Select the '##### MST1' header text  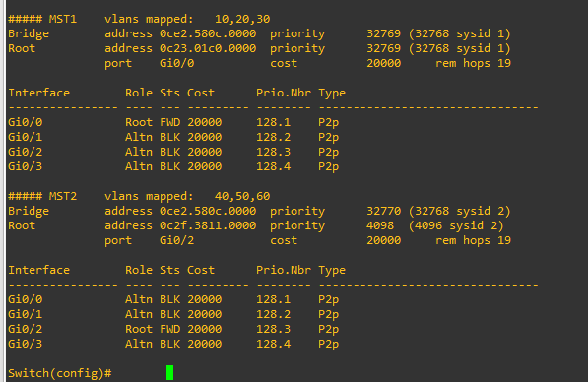point(42,19)
